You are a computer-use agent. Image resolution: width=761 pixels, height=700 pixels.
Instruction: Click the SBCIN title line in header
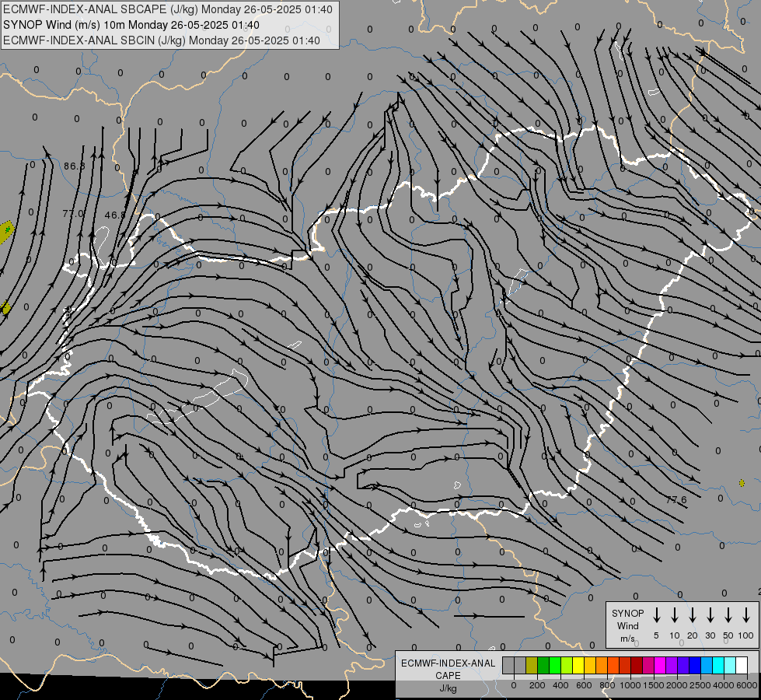162,40
